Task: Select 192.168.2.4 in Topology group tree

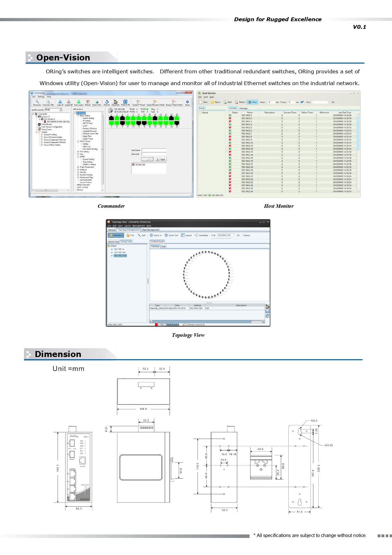Action: (x=119, y=249)
